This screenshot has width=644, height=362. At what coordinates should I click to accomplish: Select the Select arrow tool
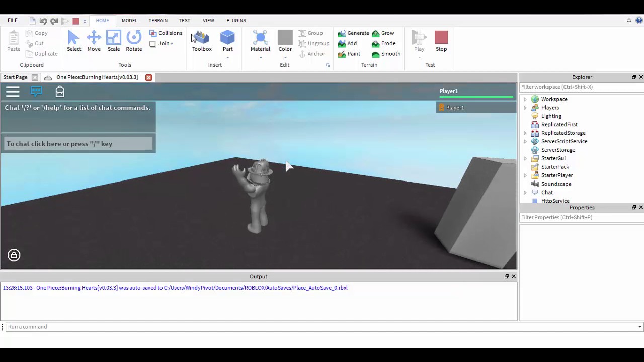[74, 41]
